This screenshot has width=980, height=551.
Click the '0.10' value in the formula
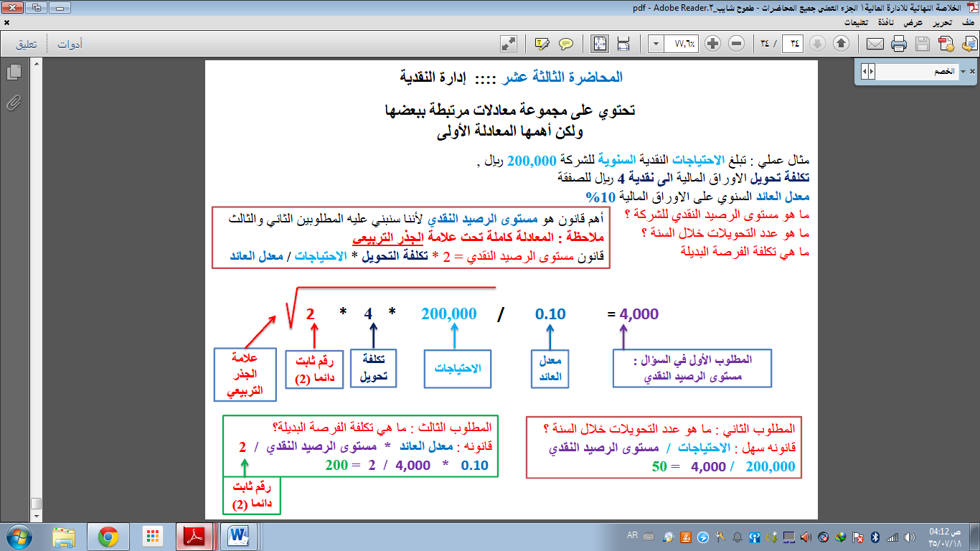[x=550, y=314]
